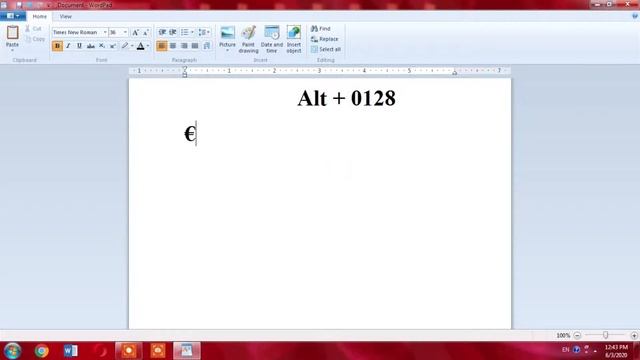This screenshot has width=640, height=360.
Task: Switch to WordPad taskbar button
Action: click(187, 351)
